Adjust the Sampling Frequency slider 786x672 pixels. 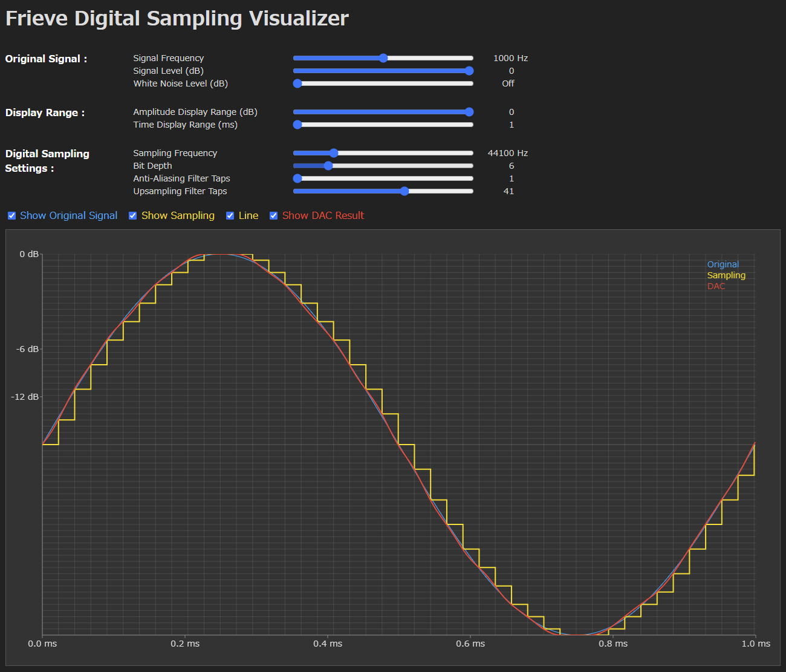pos(333,153)
